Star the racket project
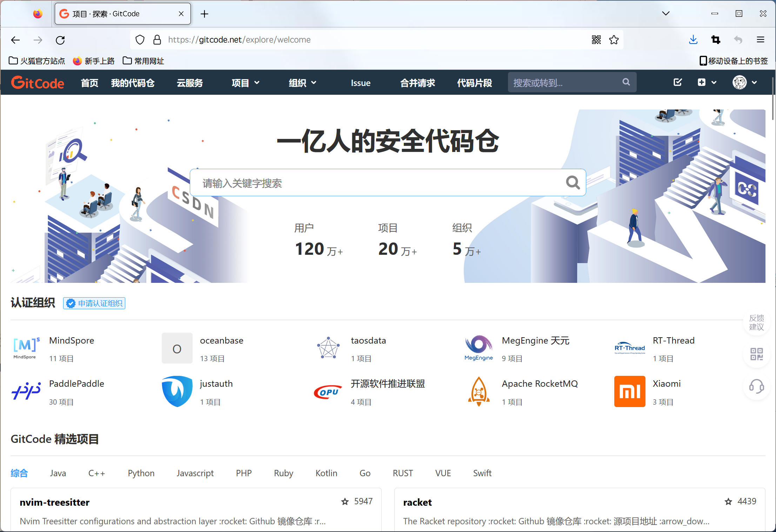This screenshot has width=776, height=532. [x=728, y=501]
